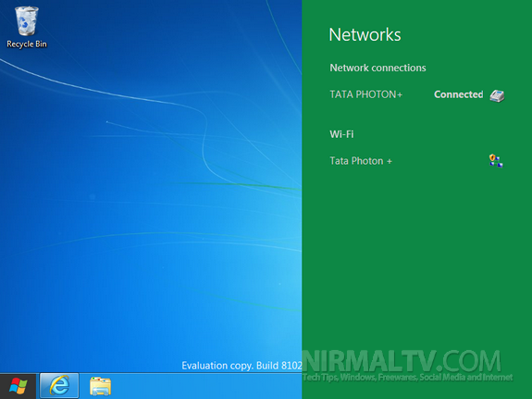Click the secured network icon for Tata Photon +
Screen dimensions: 532x399
[x=496, y=161]
